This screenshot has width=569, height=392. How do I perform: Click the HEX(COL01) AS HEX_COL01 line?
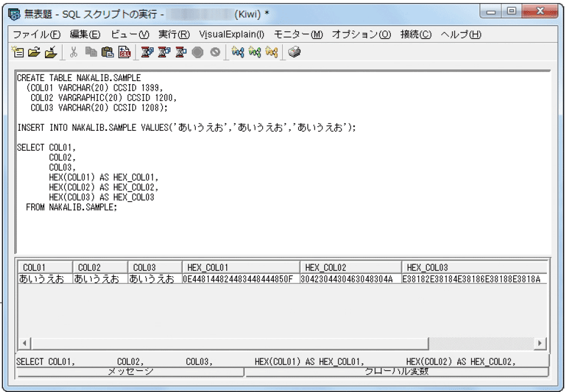click(x=104, y=178)
